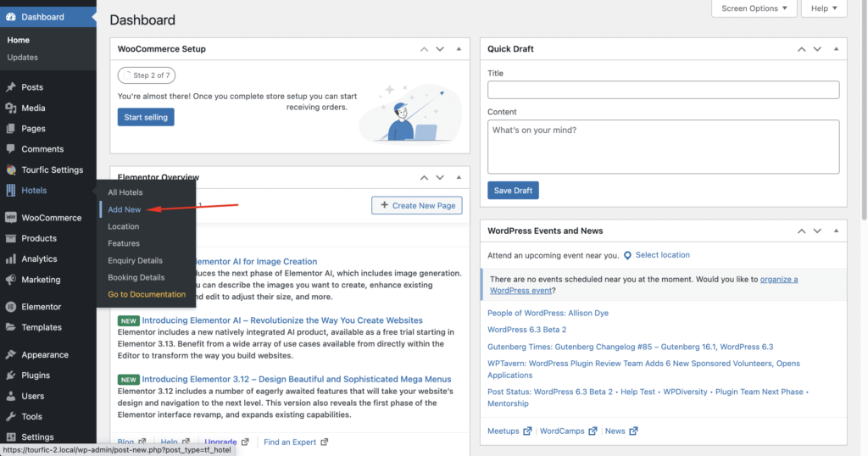
Task: Open the Help dropdown tab
Action: pyautogui.click(x=824, y=8)
